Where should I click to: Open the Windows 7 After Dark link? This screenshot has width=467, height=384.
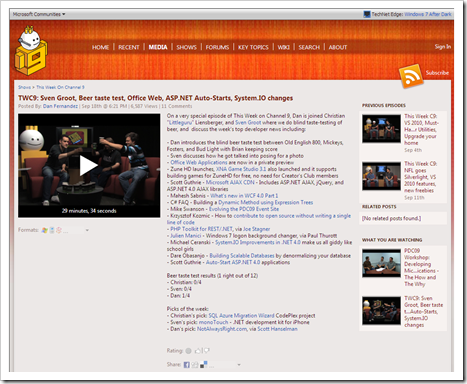[428, 14]
